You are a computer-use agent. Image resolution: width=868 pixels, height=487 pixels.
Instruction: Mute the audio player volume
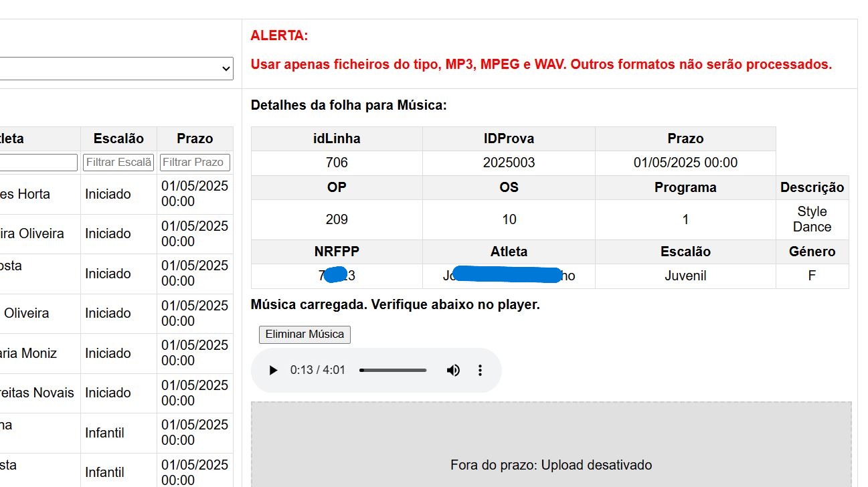tap(453, 370)
